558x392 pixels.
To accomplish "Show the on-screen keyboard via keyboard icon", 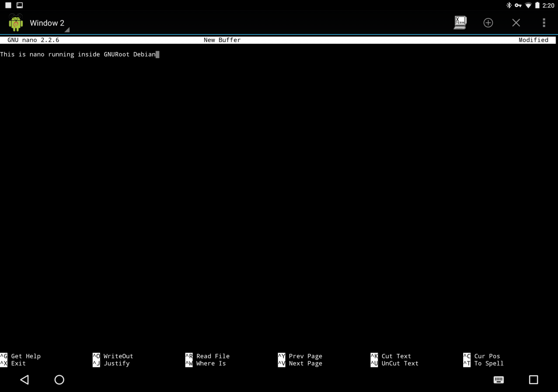I will point(498,380).
